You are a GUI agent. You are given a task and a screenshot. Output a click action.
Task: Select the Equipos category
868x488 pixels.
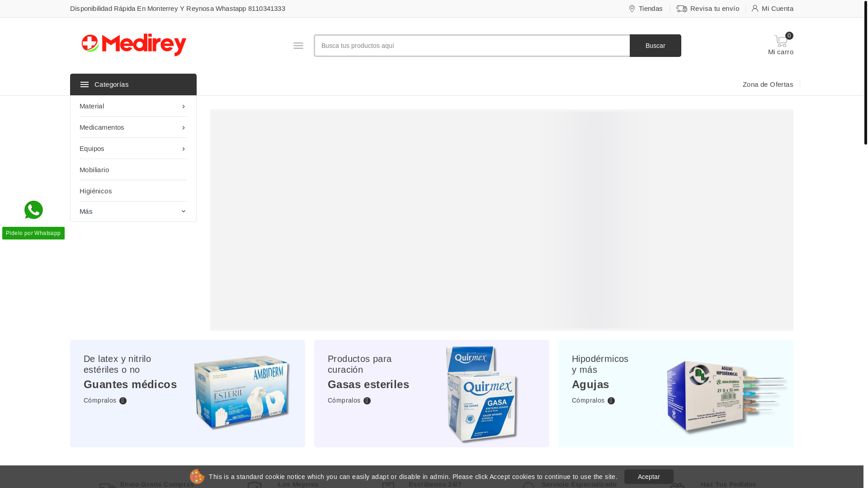coord(133,149)
